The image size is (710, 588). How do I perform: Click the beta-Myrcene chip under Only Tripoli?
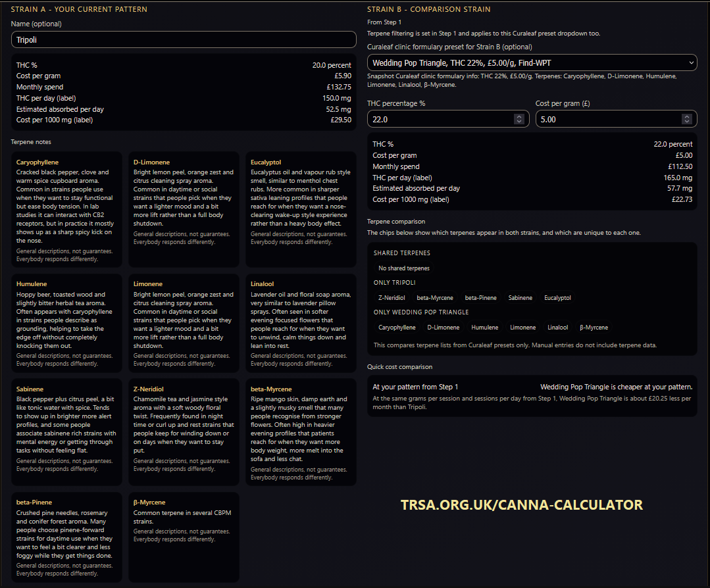(x=435, y=298)
